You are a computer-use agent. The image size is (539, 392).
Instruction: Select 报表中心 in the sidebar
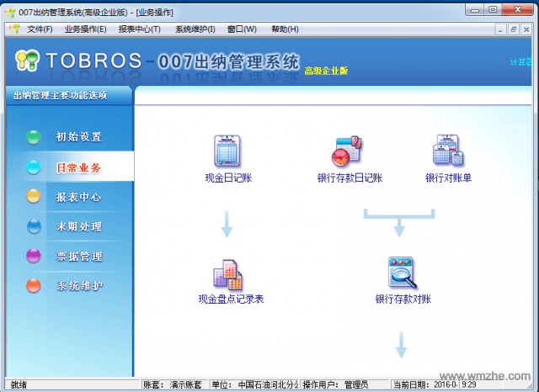click(78, 197)
